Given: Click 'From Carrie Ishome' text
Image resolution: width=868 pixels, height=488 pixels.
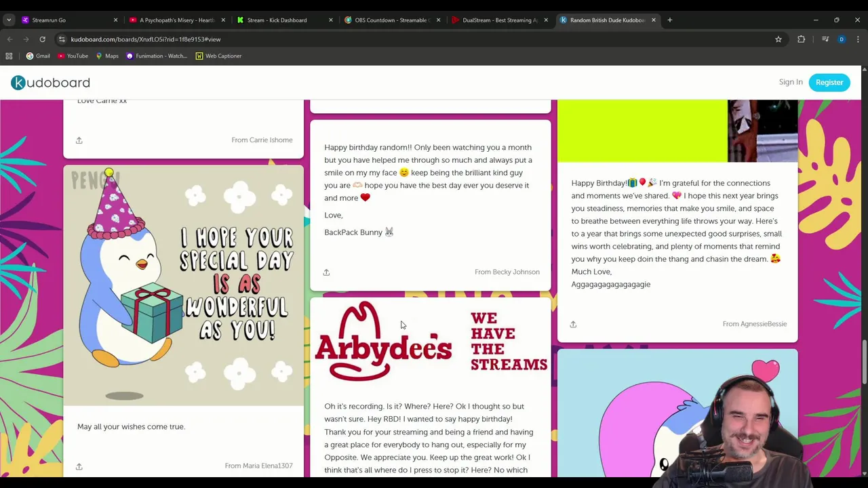Looking at the screenshot, I should 262,140.
